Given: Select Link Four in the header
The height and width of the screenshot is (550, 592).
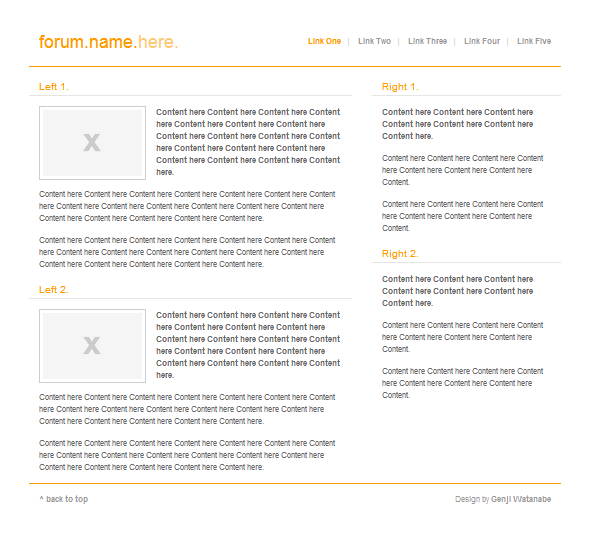Looking at the screenshot, I should pyautogui.click(x=482, y=41).
